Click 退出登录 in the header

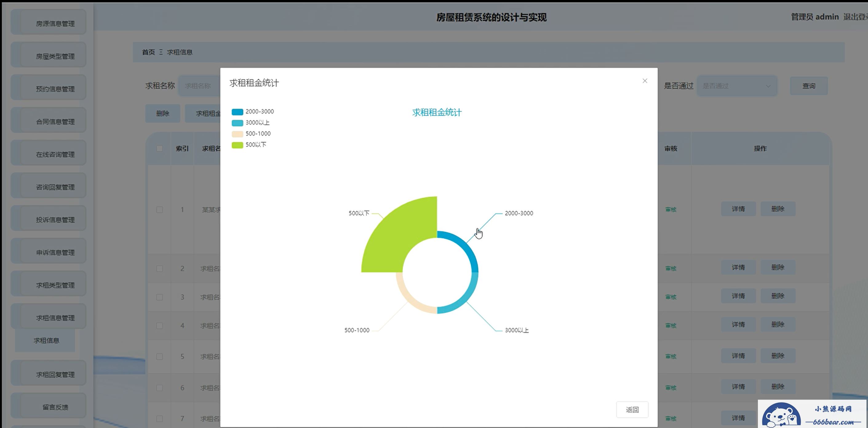(855, 17)
